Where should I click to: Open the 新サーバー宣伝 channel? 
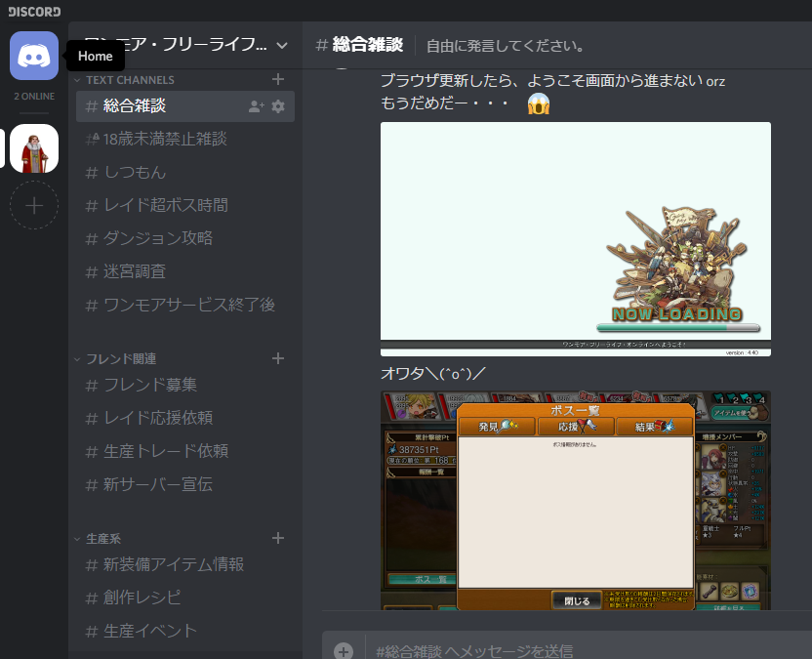point(185,484)
